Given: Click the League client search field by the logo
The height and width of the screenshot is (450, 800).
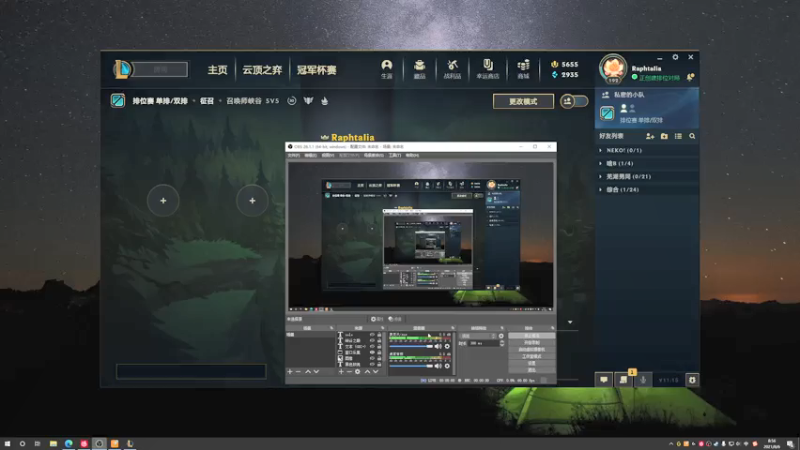Looking at the screenshot, I should [x=160, y=69].
